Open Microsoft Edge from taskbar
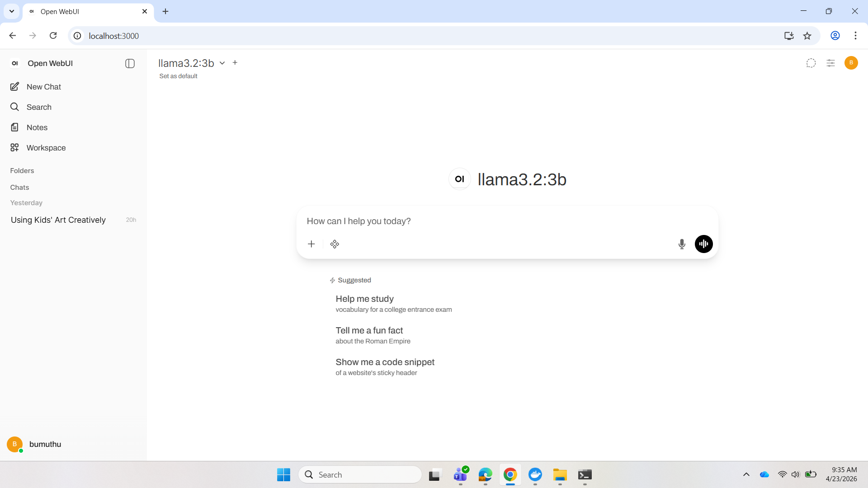Viewport: 868px width, 488px height. pyautogui.click(x=486, y=475)
